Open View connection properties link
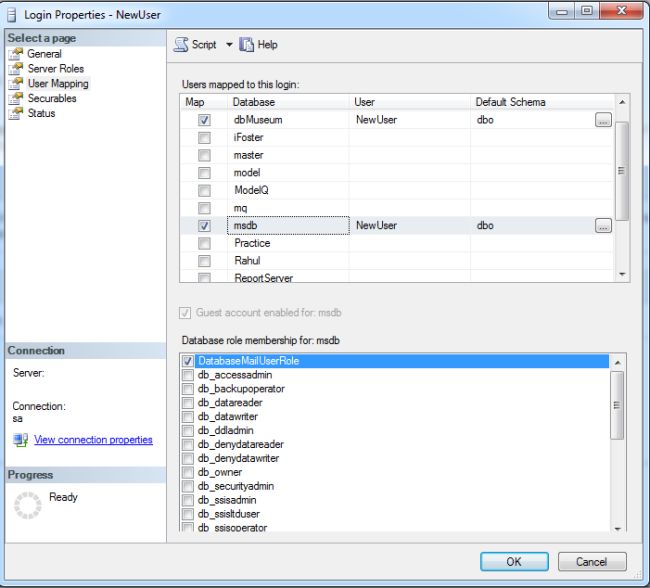The height and width of the screenshot is (588, 650). click(x=93, y=440)
